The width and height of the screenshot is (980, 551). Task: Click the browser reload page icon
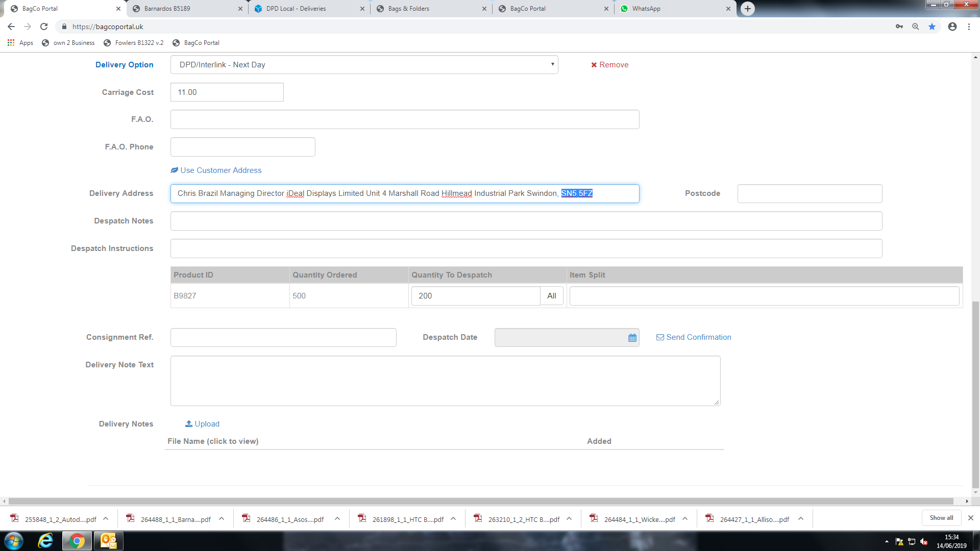[44, 27]
